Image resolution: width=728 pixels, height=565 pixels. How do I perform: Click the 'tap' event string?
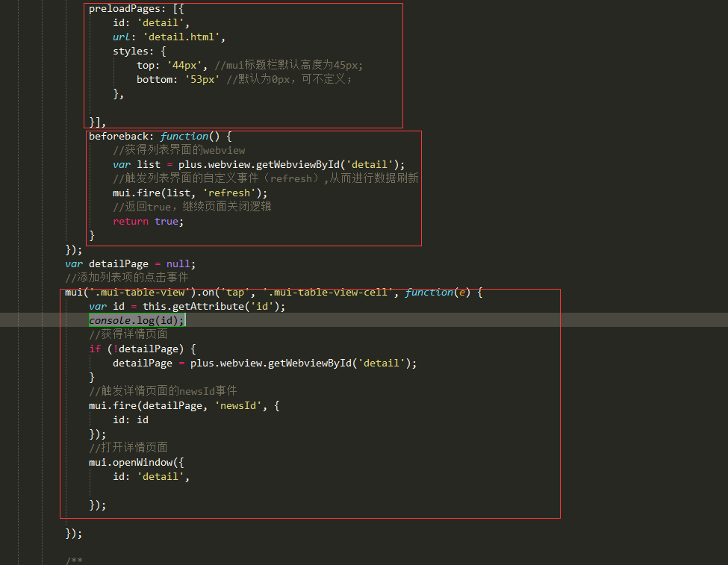coord(235,293)
